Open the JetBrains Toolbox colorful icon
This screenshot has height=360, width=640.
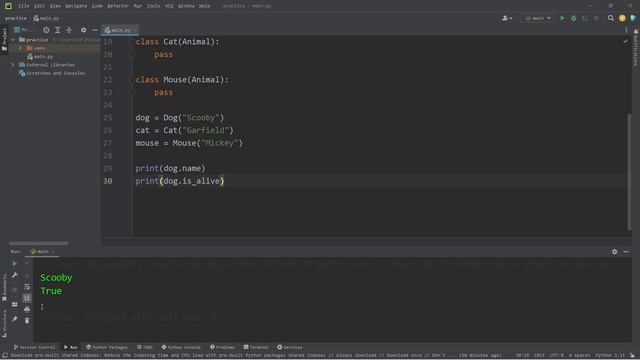[633, 18]
